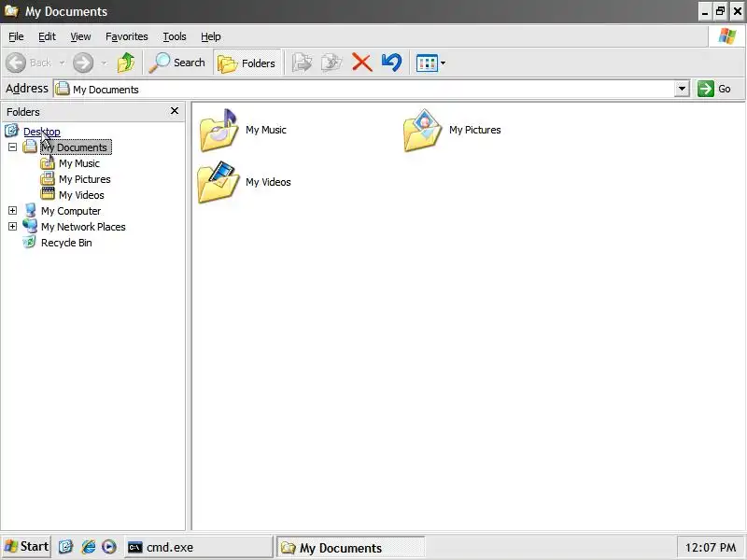Click the Up folder toolbar icon

[x=126, y=63]
